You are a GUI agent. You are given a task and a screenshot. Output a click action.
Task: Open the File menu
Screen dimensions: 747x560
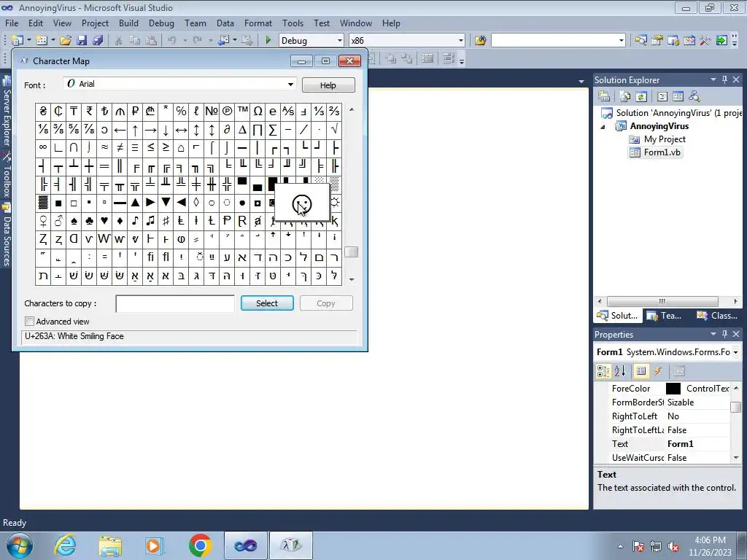point(12,23)
